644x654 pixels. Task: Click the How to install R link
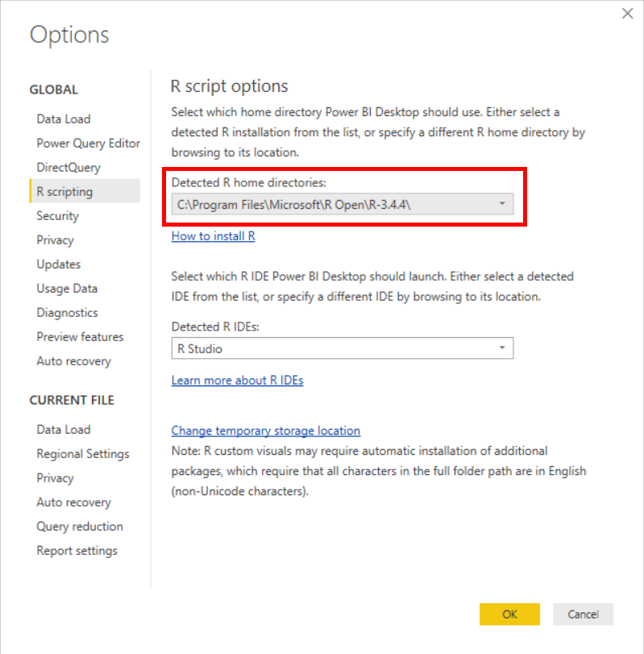[x=213, y=236]
